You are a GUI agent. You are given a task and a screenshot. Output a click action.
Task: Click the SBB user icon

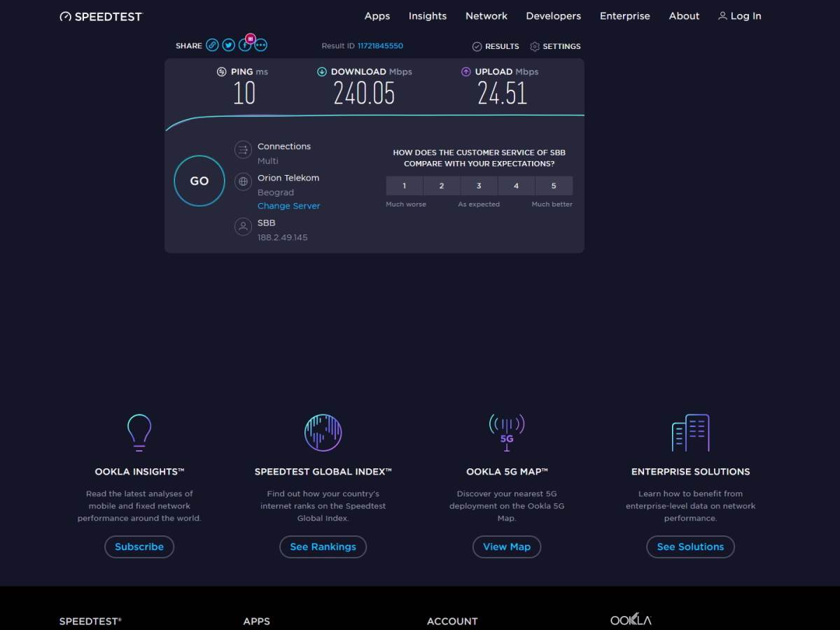tap(243, 227)
